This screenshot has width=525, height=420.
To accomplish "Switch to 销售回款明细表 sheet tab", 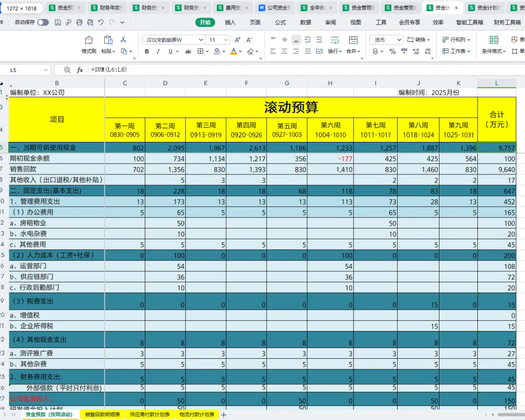I will pyautogui.click(x=103, y=415).
